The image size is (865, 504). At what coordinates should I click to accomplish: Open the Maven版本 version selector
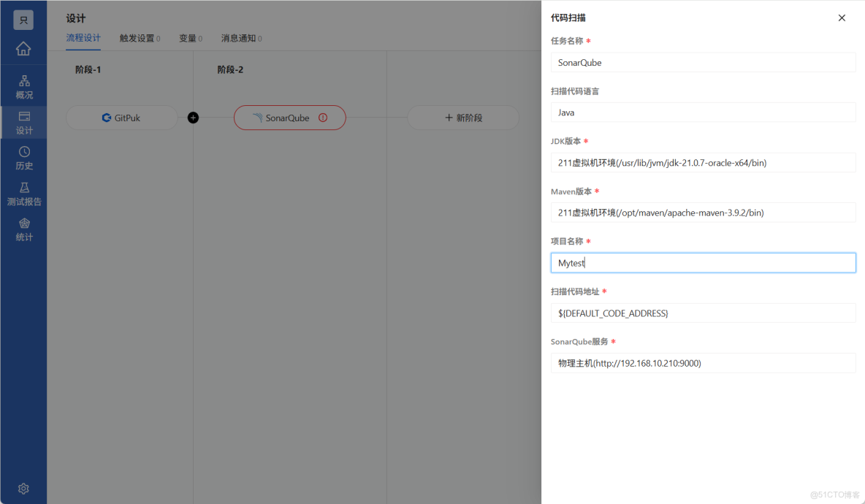click(x=703, y=213)
